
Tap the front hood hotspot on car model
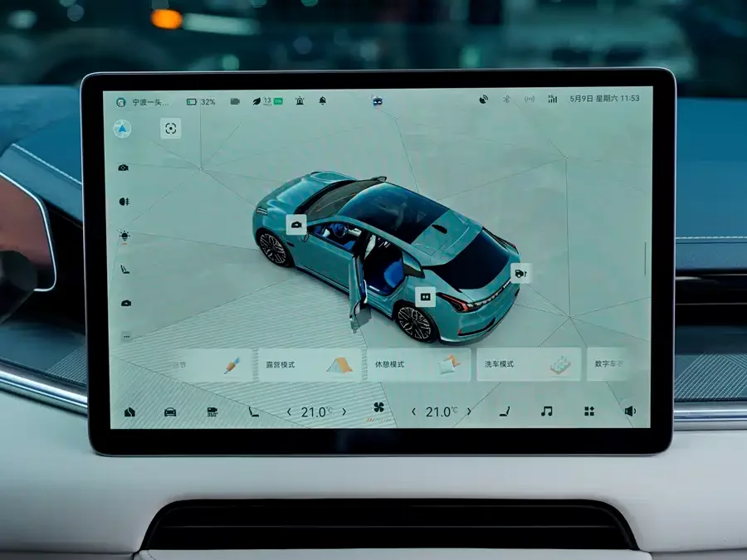click(x=296, y=224)
